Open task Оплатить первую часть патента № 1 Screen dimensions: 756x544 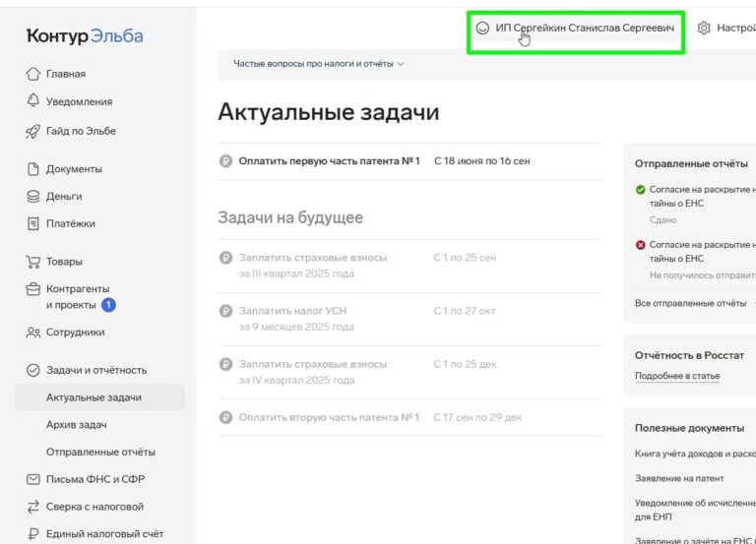330,161
